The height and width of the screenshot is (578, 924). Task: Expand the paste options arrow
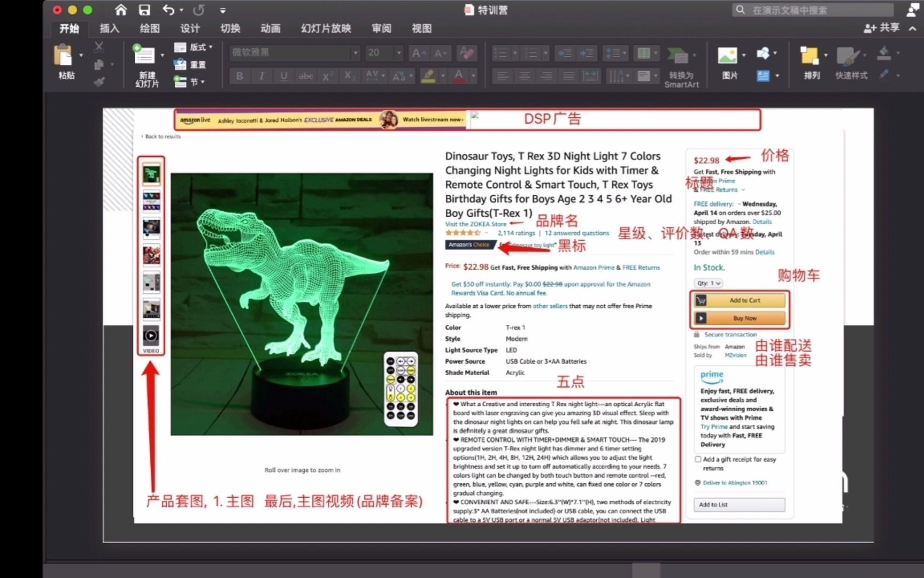(81, 55)
